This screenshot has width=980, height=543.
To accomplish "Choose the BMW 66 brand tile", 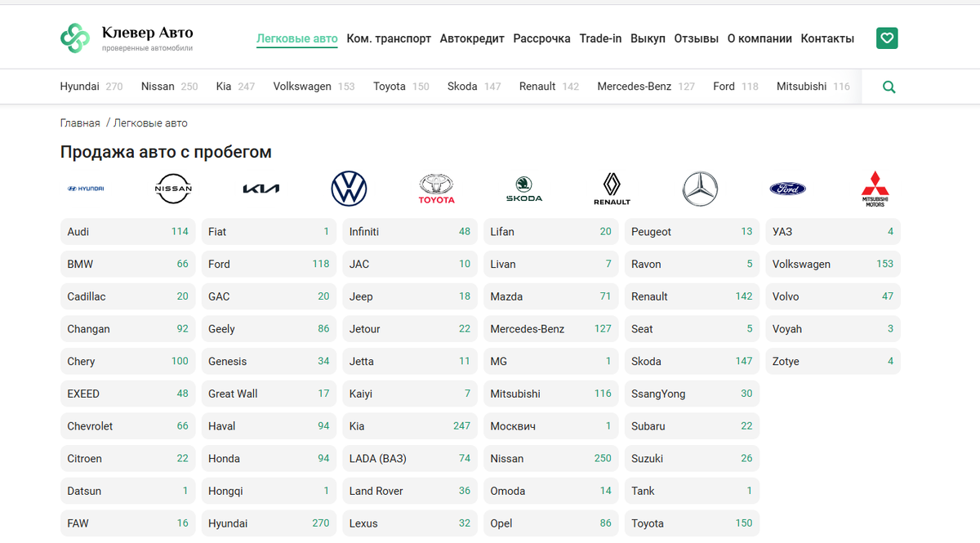I will (x=128, y=265).
